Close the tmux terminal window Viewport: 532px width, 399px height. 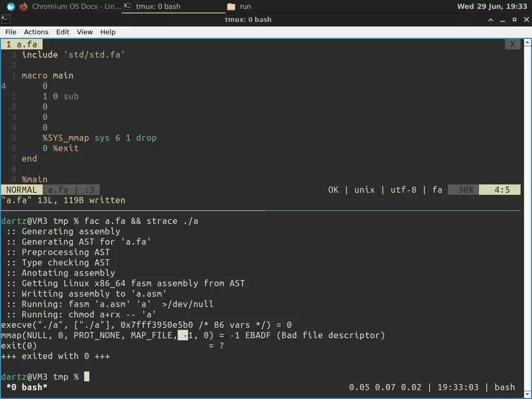point(526,20)
